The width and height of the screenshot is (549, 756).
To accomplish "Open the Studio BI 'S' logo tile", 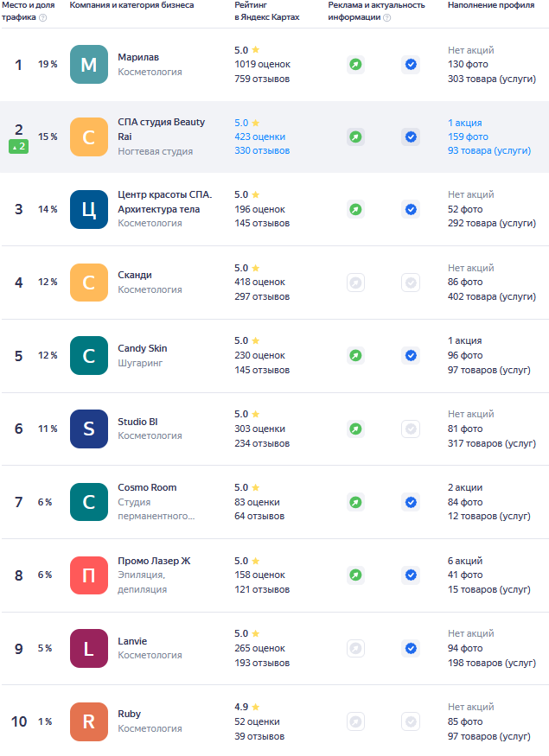I will click(89, 429).
